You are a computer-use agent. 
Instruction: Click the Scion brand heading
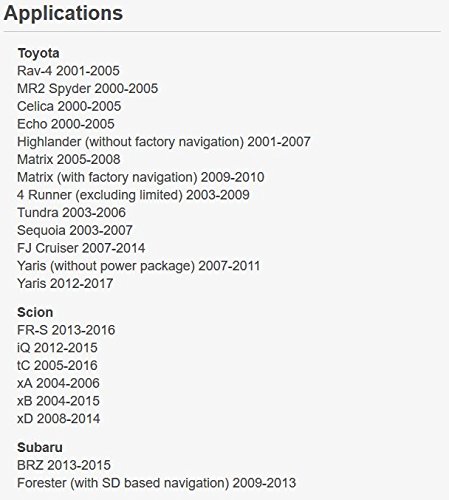click(35, 312)
